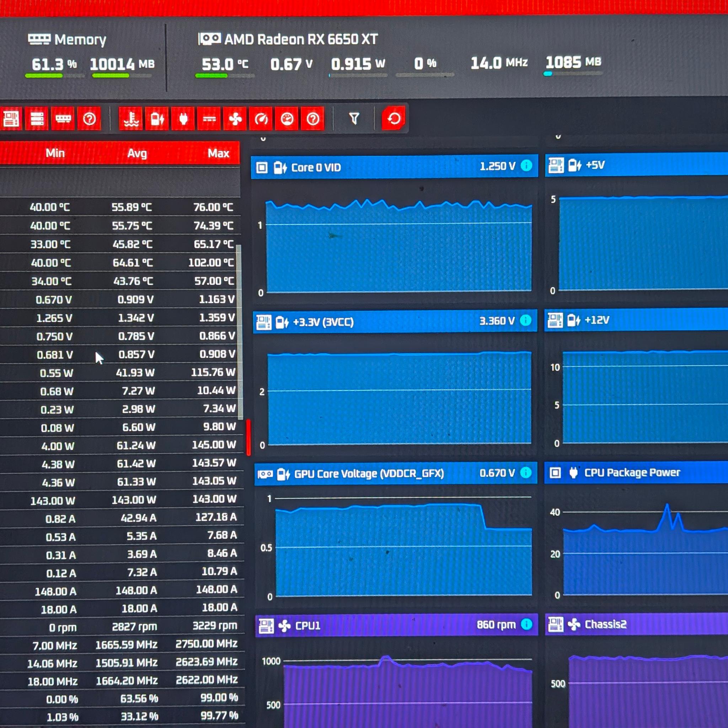Viewport: 728px width, 728px height.
Task: Click the 1.250 V reading in Core 0 VID header
Action: click(497, 166)
